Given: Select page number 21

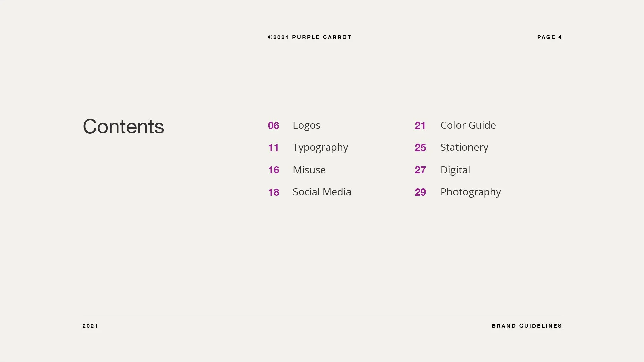Looking at the screenshot, I should tap(420, 126).
